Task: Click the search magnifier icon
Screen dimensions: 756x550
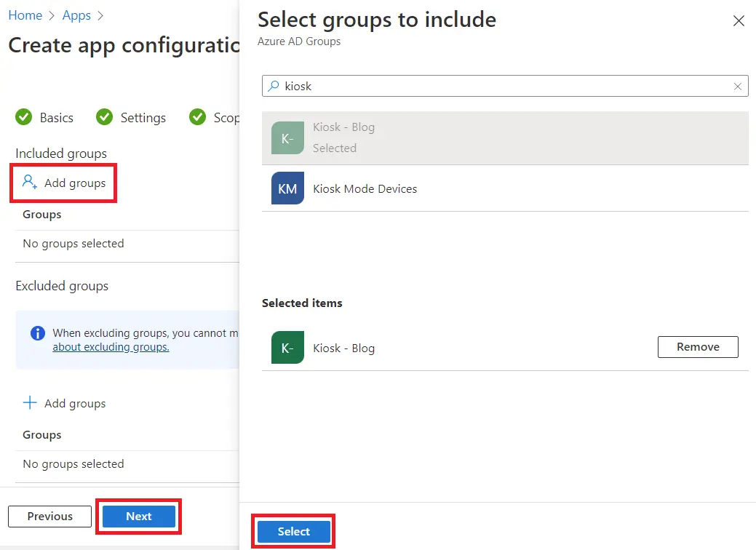Action: pos(274,86)
